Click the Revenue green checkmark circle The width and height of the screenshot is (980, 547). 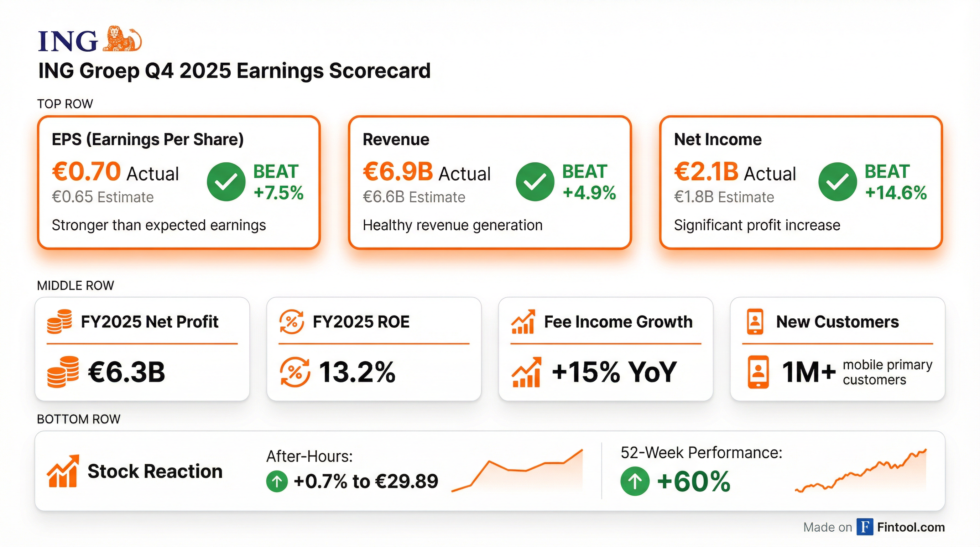(535, 182)
